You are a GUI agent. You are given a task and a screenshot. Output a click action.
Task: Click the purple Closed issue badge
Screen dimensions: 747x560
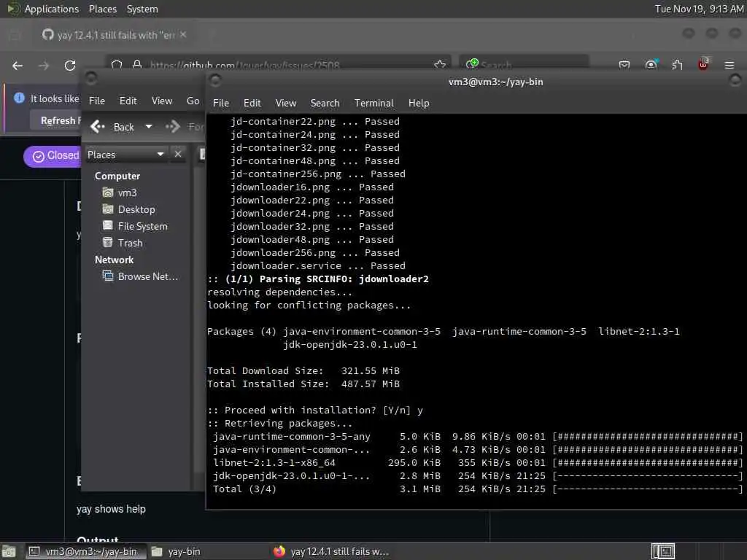click(53, 156)
